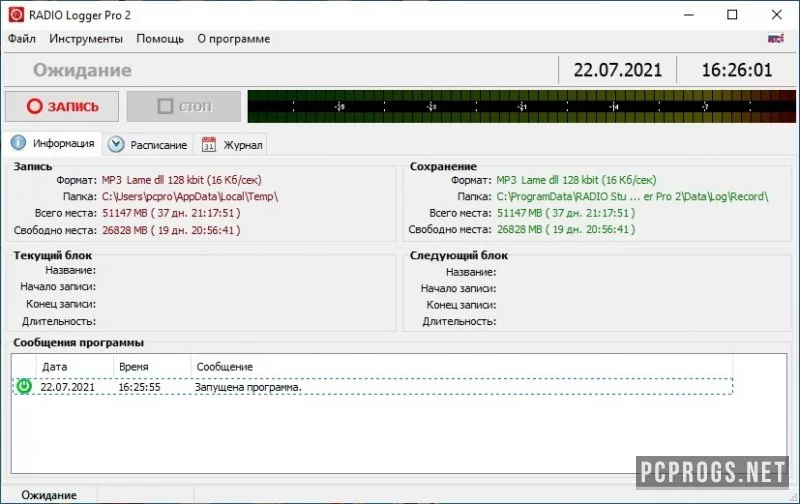Open the Журнал tab
This screenshot has height=504, width=800.
click(x=231, y=145)
